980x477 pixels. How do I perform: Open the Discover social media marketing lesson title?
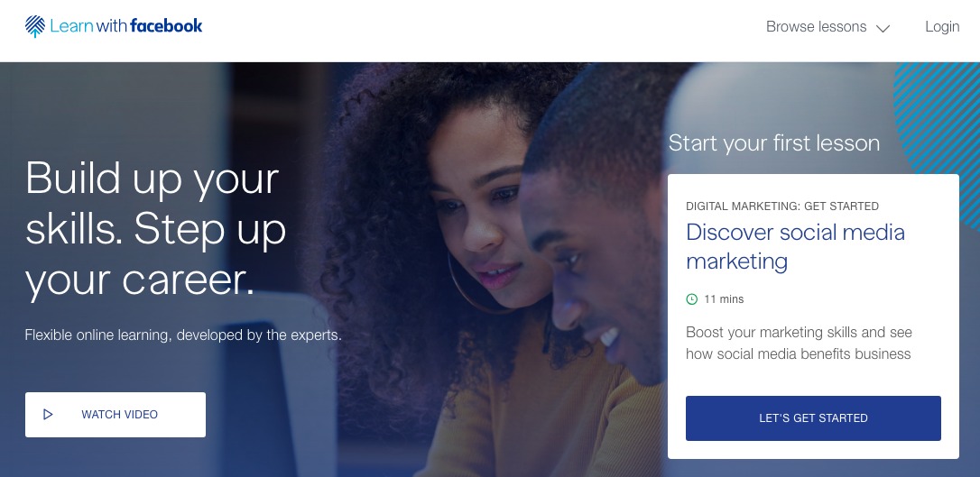point(795,247)
